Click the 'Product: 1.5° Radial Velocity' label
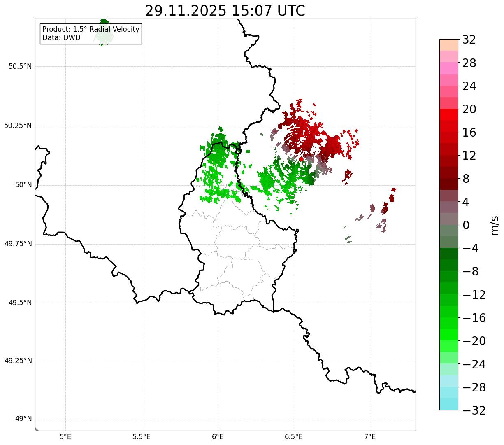This screenshot has height=445, width=504. (91, 30)
